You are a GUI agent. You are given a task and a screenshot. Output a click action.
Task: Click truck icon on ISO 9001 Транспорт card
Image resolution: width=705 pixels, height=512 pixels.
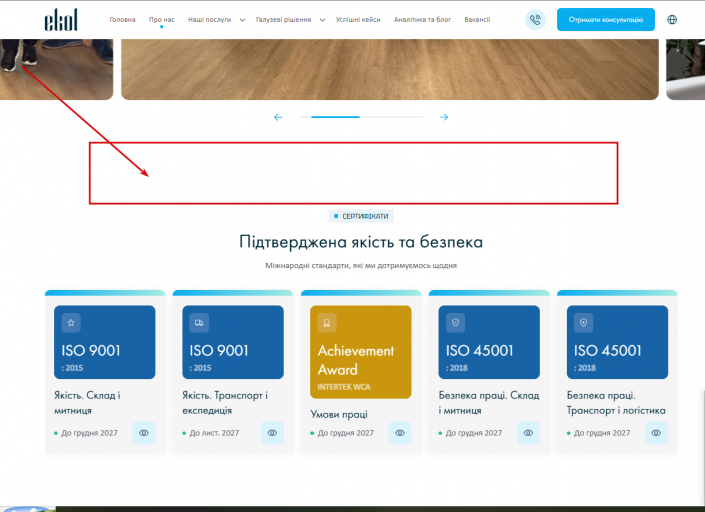coord(199,323)
